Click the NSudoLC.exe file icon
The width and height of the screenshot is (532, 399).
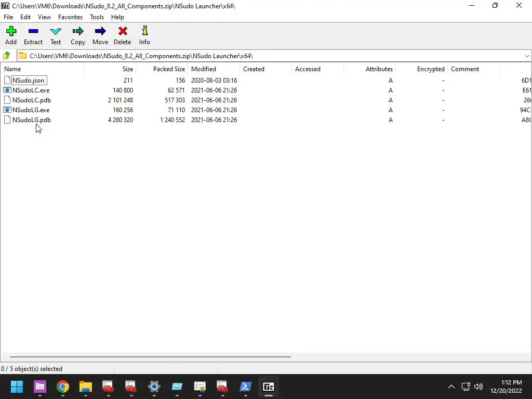tap(7, 90)
